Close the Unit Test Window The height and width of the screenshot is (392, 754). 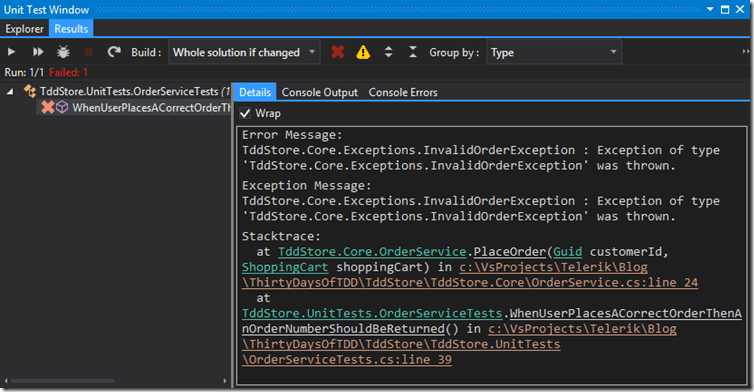coord(740,9)
